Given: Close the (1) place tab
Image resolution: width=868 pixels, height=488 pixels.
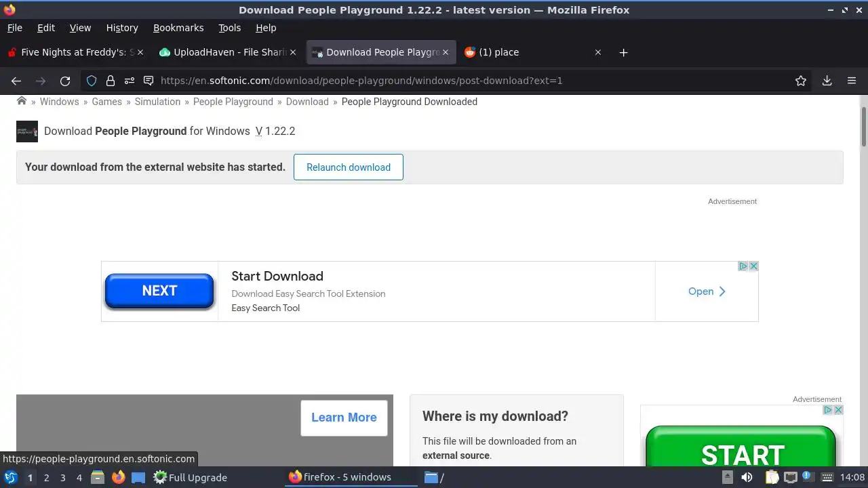Looking at the screenshot, I should pos(598,52).
